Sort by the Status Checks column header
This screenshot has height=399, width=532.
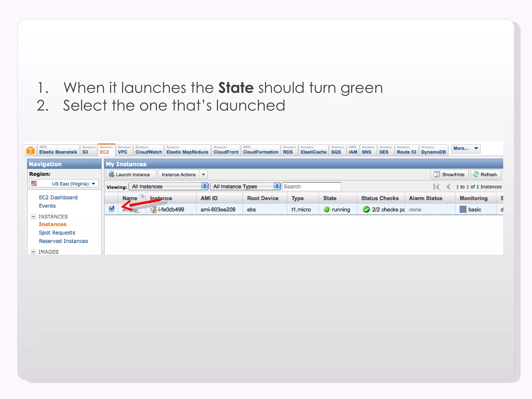381,198
